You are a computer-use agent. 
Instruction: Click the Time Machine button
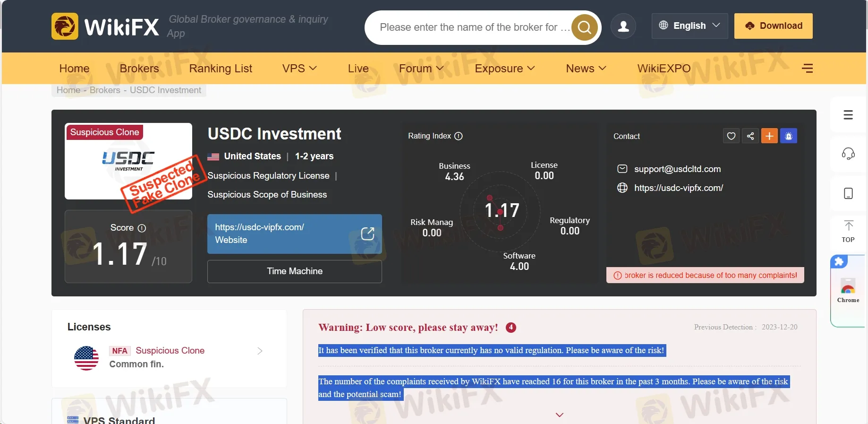click(x=295, y=271)
